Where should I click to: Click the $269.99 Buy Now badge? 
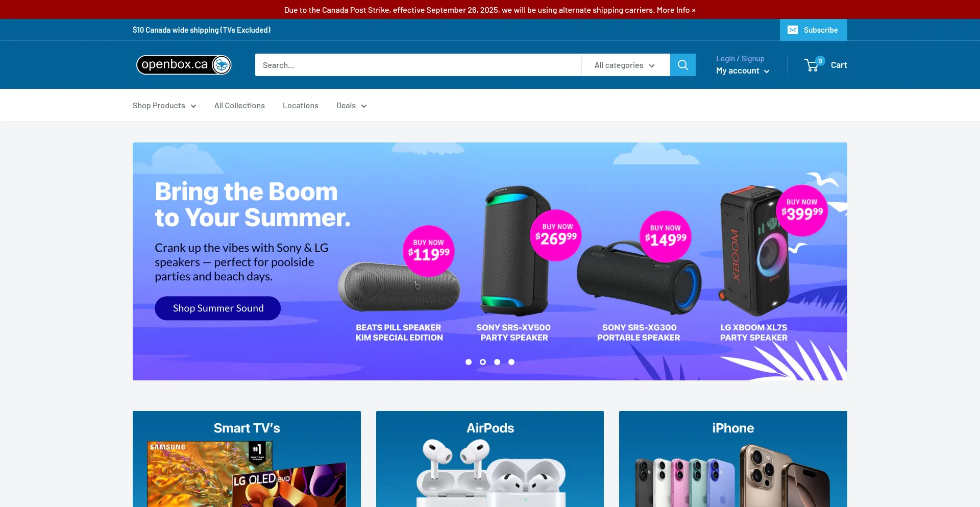pyautogui.click(x=556, y=235)
